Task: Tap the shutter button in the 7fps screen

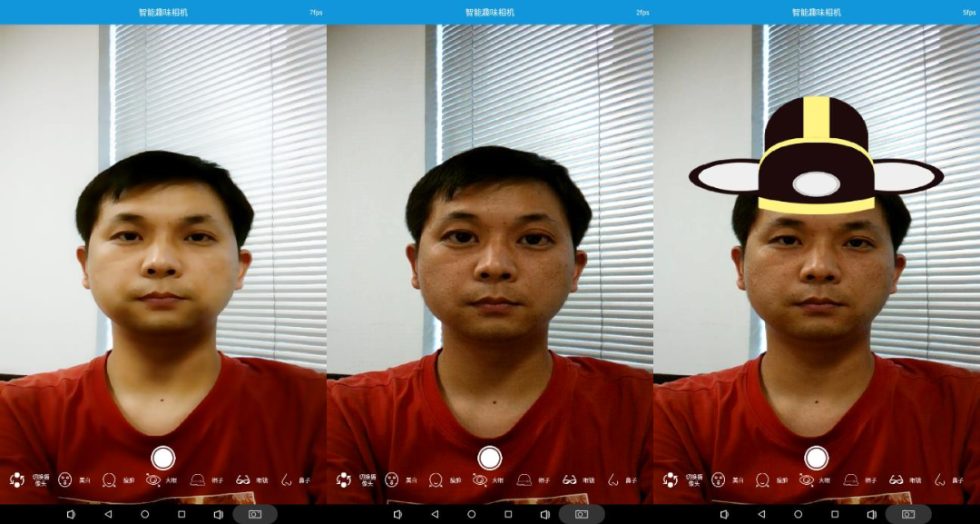Action: point(163,458)
